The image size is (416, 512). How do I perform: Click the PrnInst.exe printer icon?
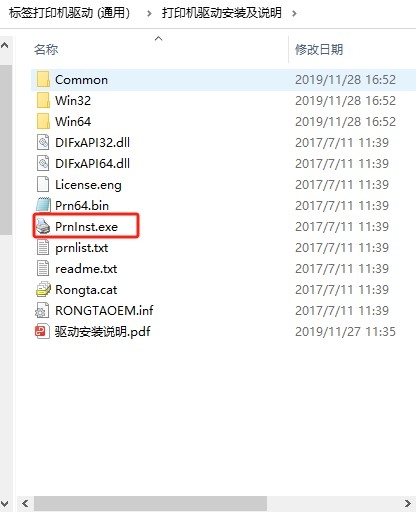coord(43,226)
